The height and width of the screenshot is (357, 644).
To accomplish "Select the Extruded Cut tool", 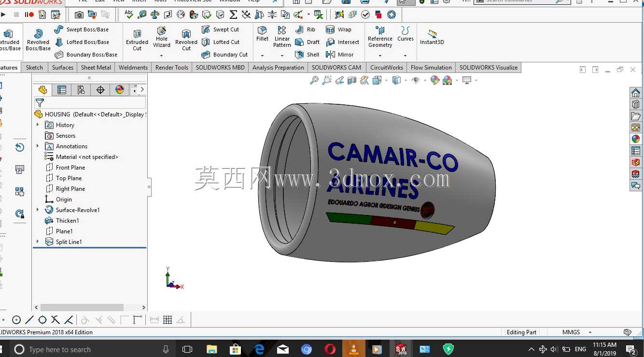I will pos(137,40).
